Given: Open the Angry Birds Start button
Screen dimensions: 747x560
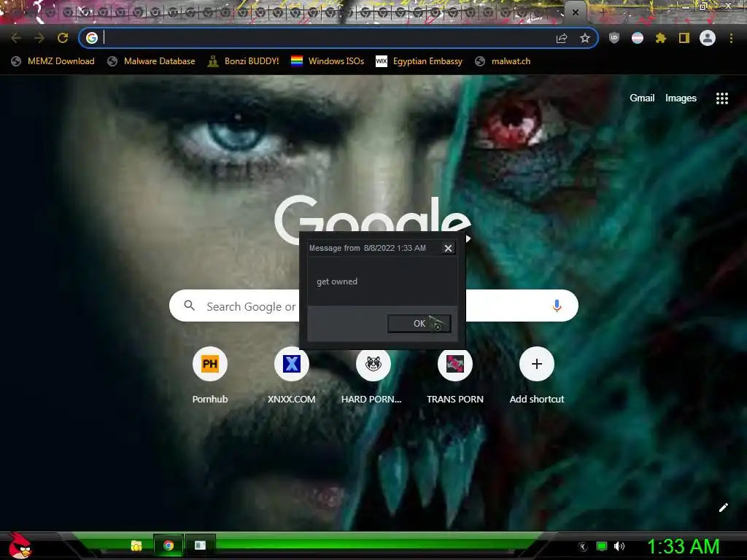Looking at the screenshot, I should pos(20,545).
